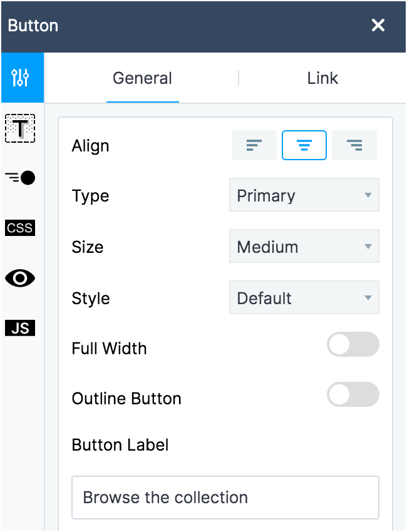Open the general settings sliders icon
Viewport: 407px width, 532px height.
pos(21,78)
